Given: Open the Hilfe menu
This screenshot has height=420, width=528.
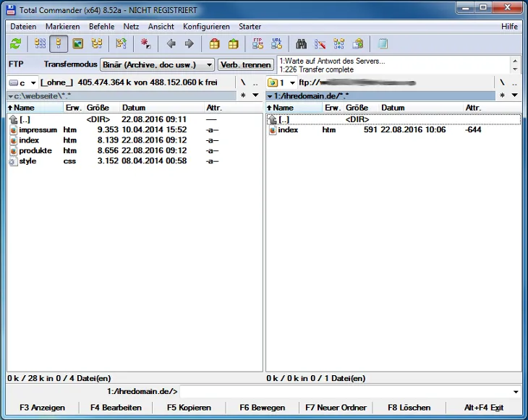Looking at the screenshot, I should click(509, 27).
